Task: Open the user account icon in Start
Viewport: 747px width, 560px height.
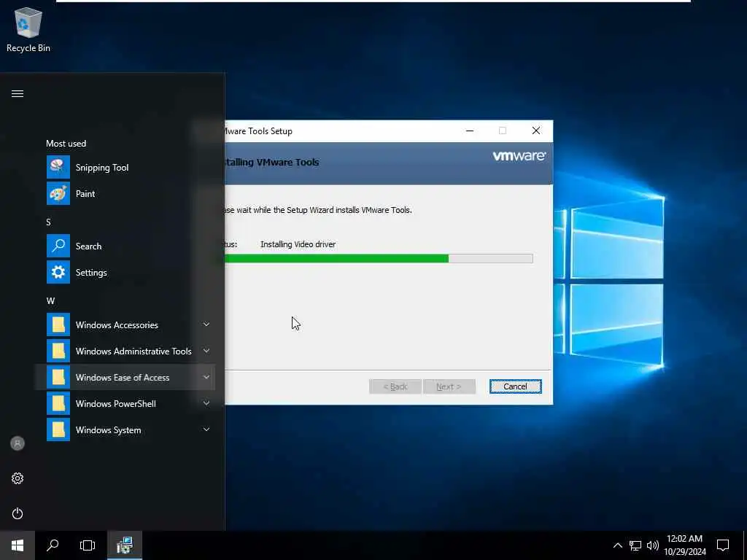Action: click(18, 443)
